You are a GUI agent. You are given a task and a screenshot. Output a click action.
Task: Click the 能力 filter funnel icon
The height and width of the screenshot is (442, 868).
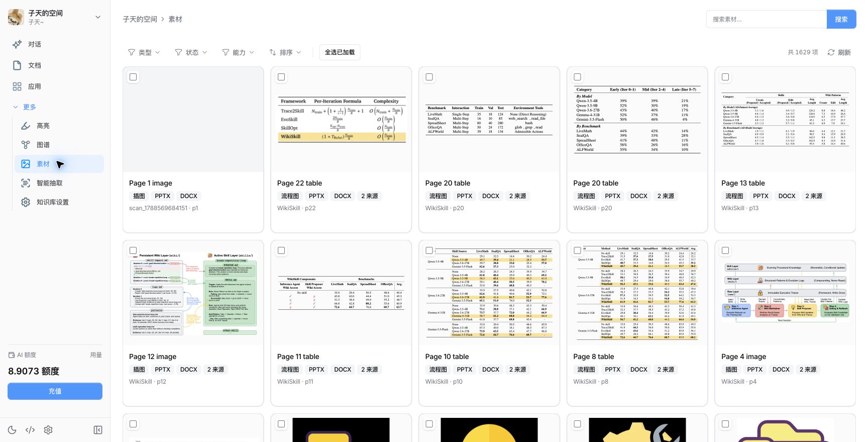[226, 52]
